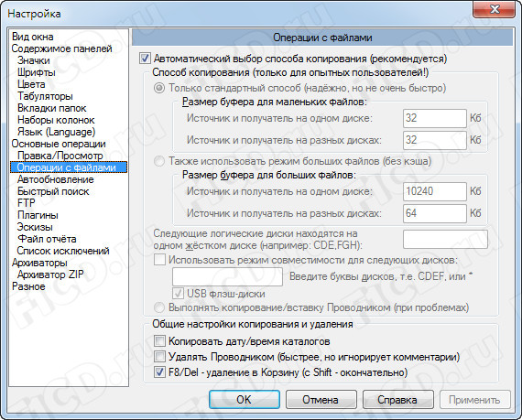
Task: Select Плагины in the tree
Action: [x=38, y=215]
